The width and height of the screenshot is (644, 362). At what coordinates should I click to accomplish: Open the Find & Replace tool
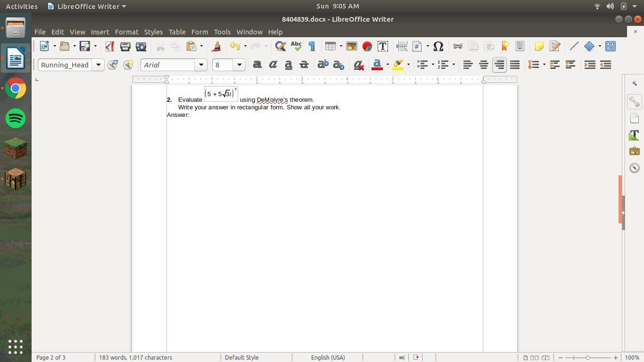(x=281, y=46)
